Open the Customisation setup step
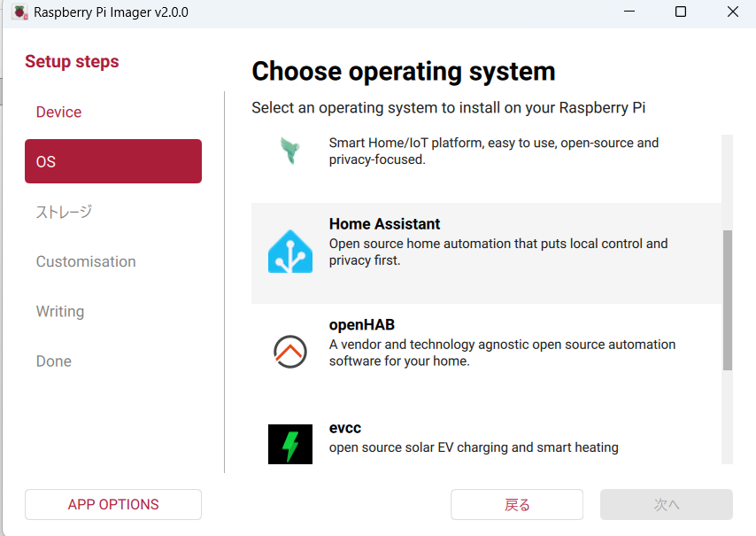 86,261
